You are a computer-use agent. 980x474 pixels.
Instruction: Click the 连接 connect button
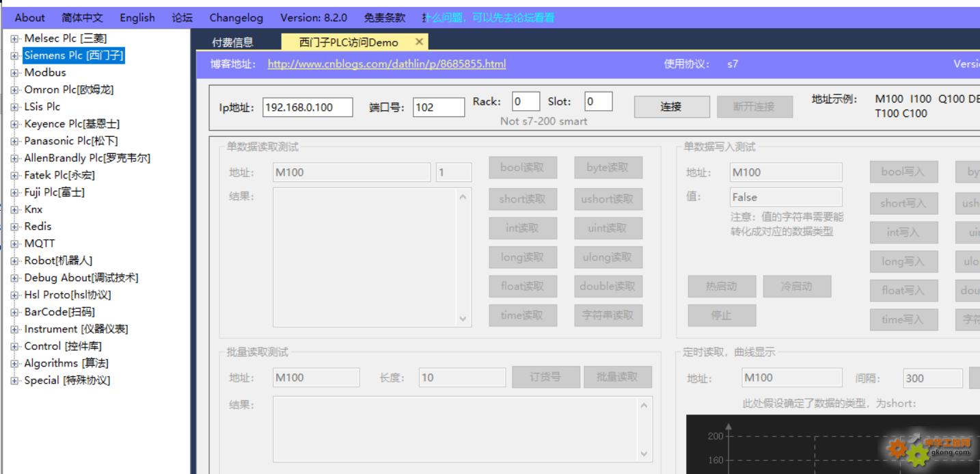671,107
